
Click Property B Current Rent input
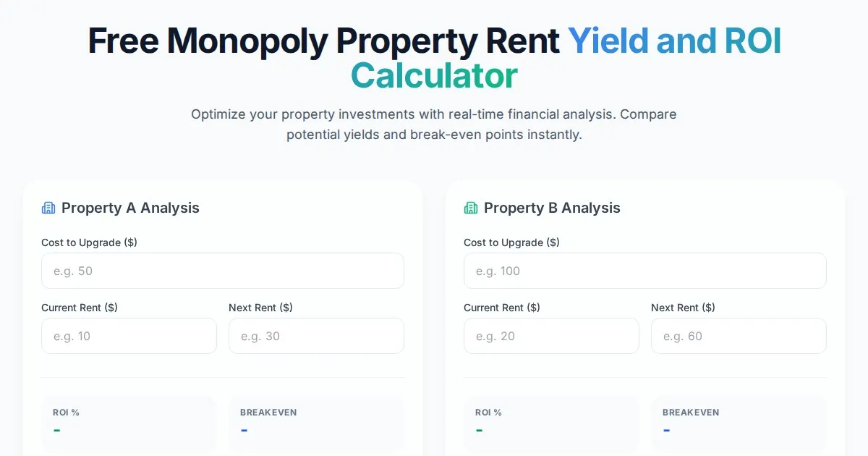(551, 336)
